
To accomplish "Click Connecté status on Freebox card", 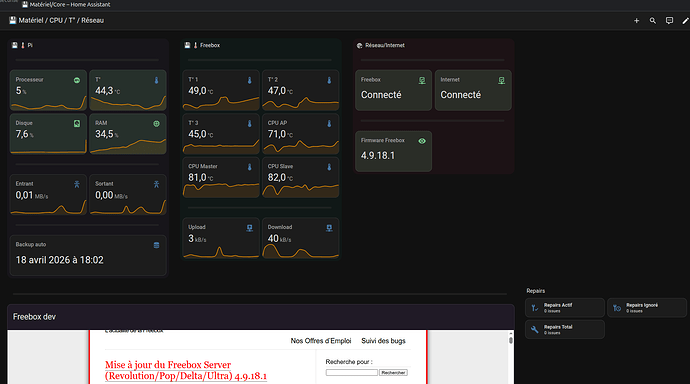I will 381,95.
